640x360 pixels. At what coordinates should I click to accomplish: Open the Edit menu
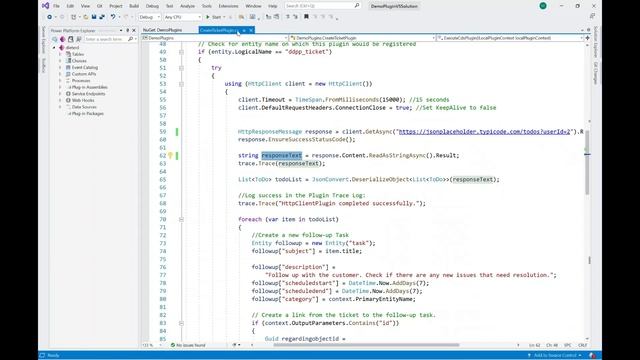coord(70,6)
